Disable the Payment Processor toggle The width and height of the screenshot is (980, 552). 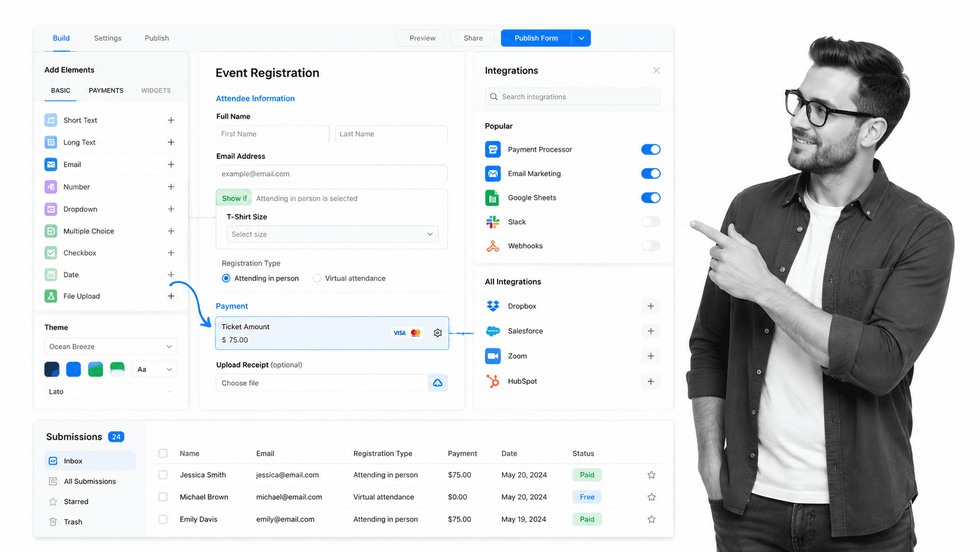651,150
